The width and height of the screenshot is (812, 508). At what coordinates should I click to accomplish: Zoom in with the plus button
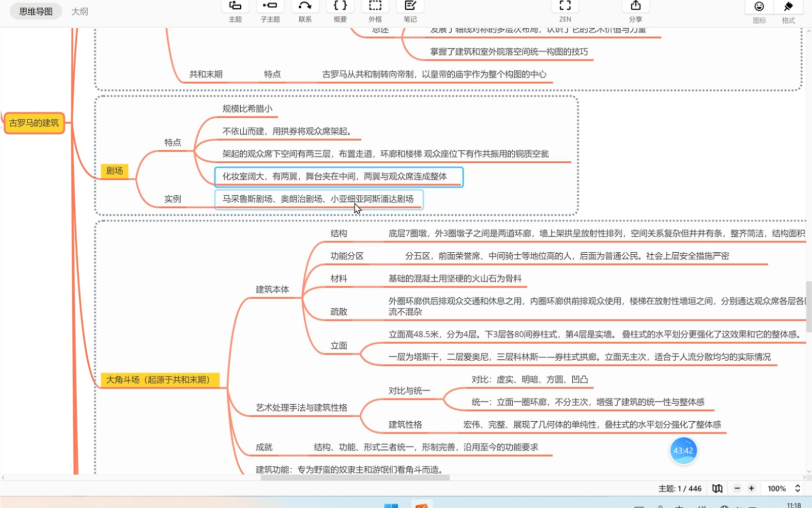751,488
